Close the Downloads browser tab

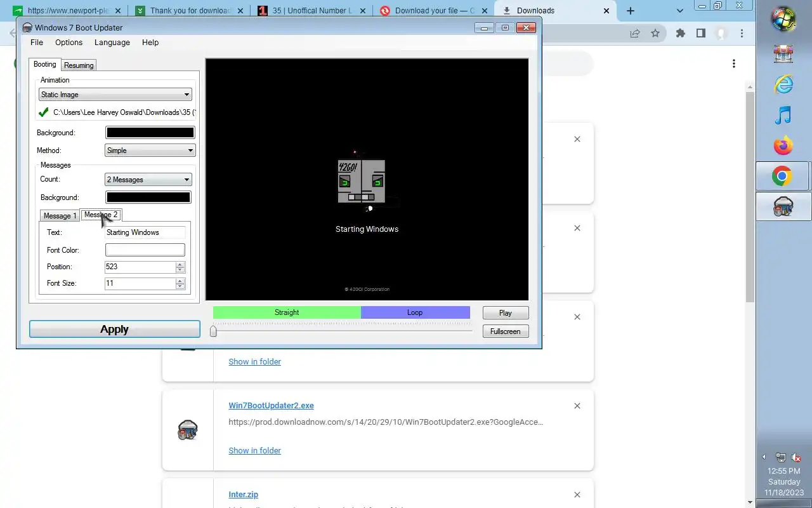point(606,11)
